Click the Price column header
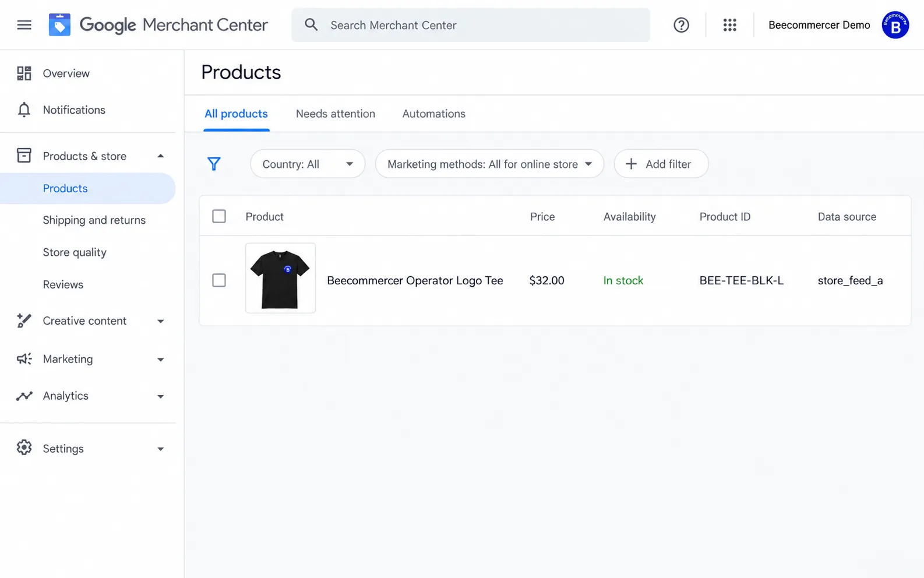The width and height of the screenshot is (924, 578). [x=542, y=217]
